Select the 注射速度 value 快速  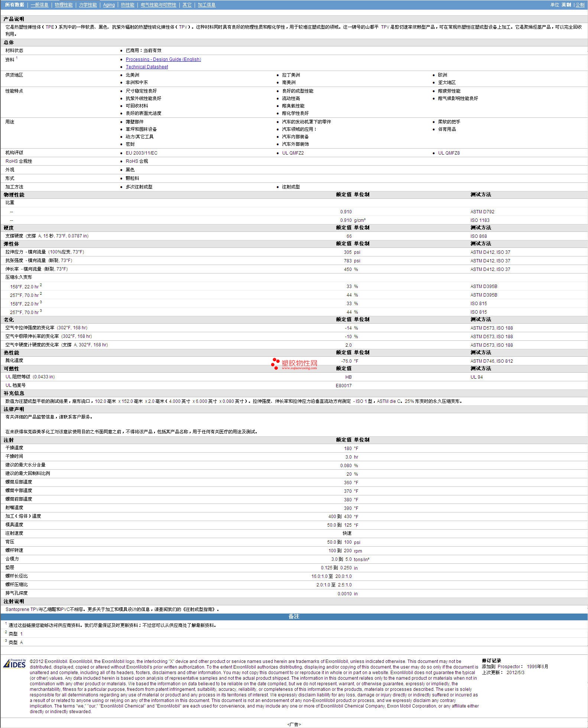(x=347, y=533)
